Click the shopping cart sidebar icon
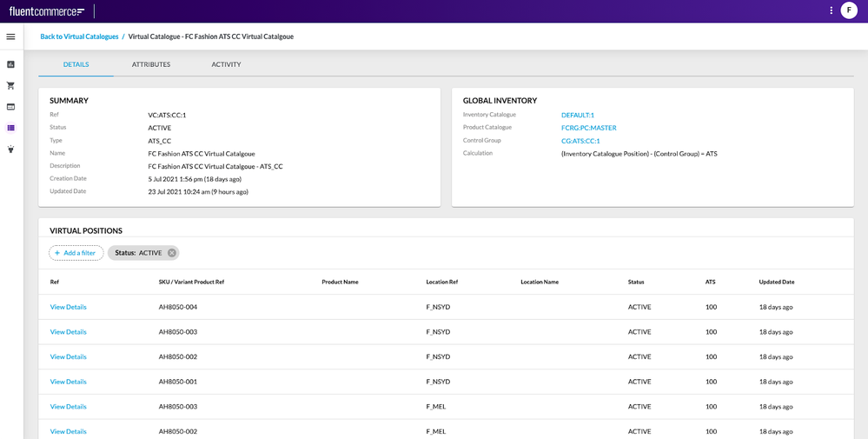 click(x=10, y=85)
